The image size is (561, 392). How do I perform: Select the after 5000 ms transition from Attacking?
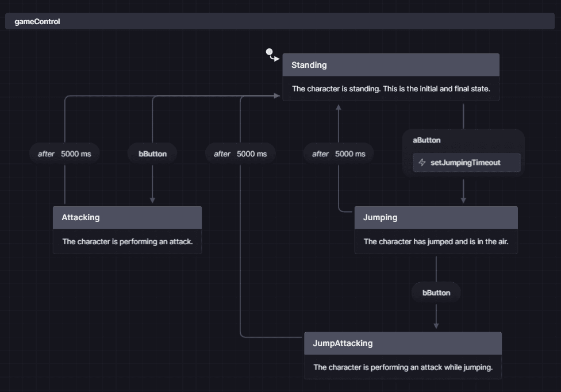point(64,154)
